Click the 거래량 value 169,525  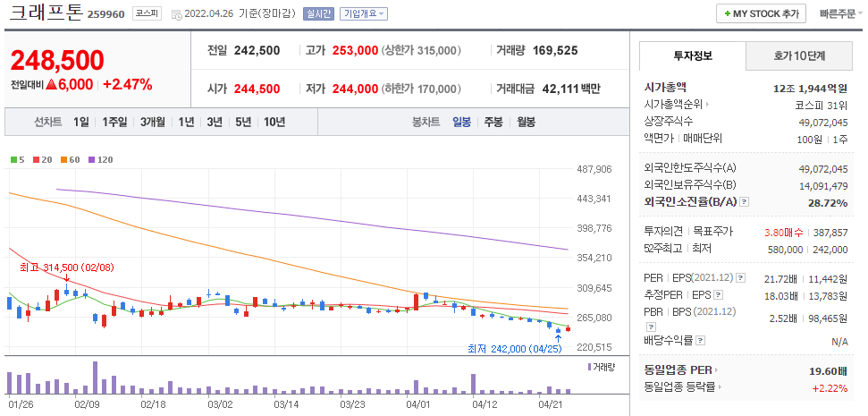[x=555, y=51]
